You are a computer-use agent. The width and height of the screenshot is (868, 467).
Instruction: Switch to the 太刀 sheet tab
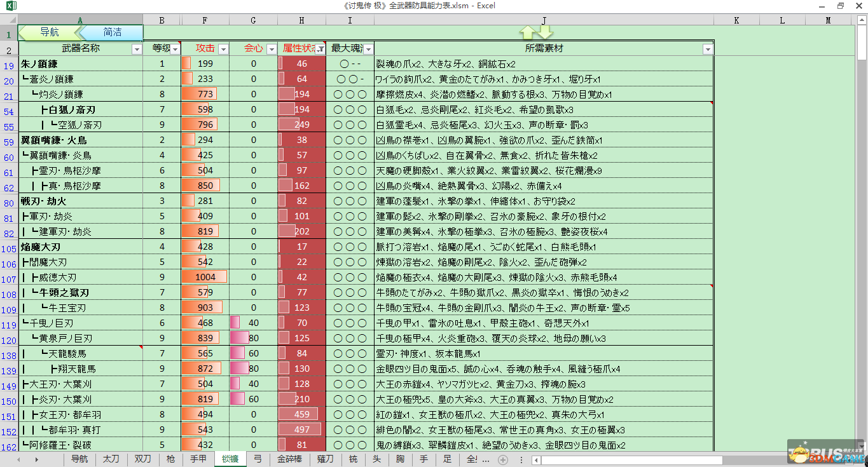point(111,459)
